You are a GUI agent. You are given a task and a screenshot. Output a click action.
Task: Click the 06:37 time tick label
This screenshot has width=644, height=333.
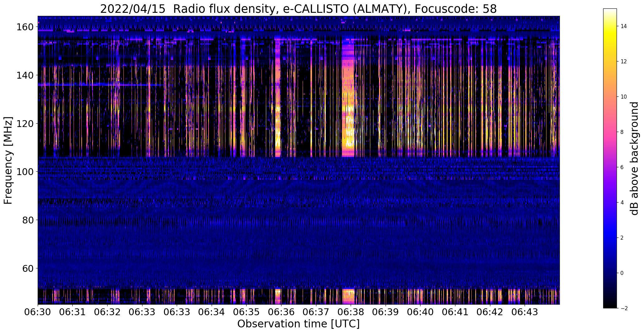[316, 312]
